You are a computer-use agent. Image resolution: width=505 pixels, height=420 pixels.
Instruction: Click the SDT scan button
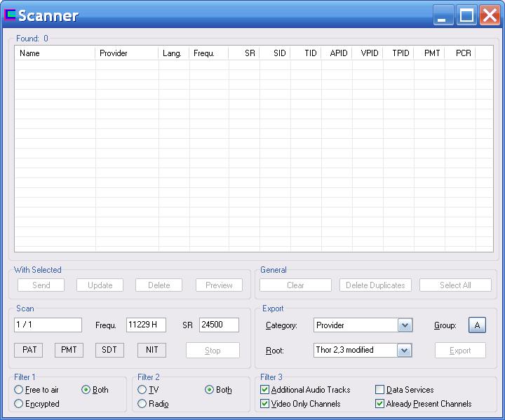coord(109,350)
